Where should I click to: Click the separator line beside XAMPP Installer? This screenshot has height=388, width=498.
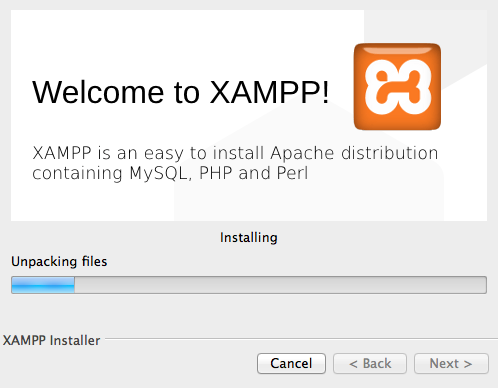301,339
